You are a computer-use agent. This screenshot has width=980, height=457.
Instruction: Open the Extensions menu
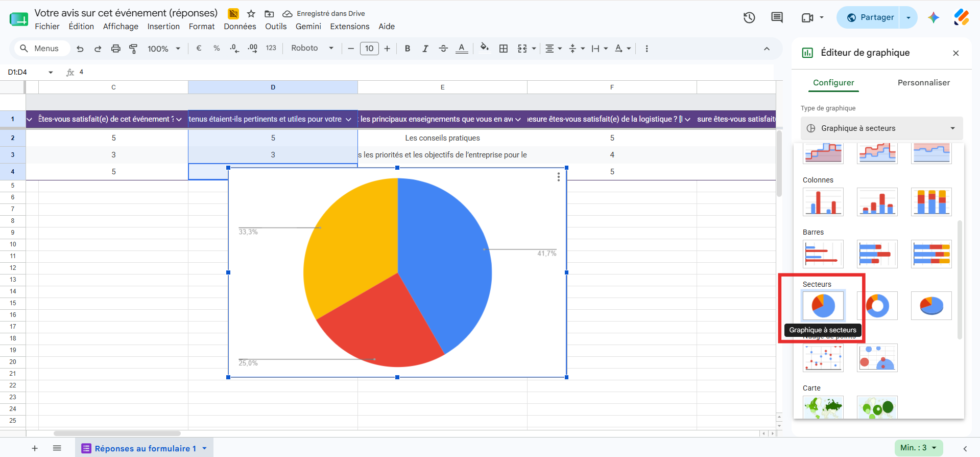350,27
